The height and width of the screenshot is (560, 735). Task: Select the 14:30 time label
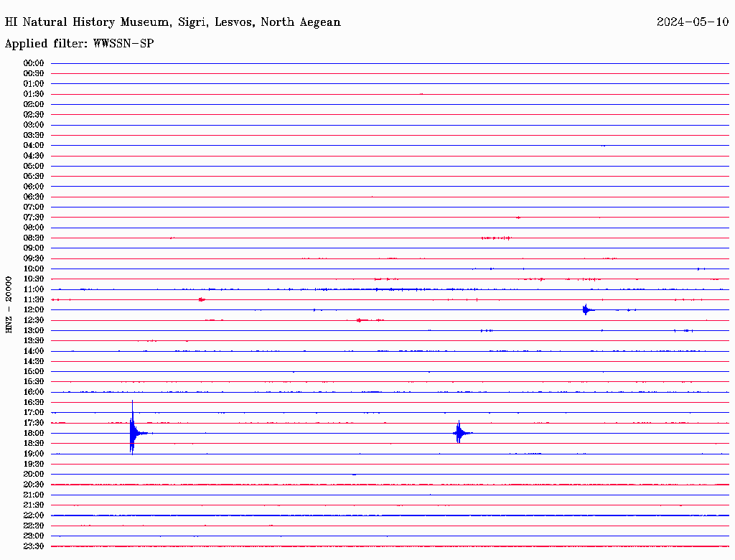point(34,362)
